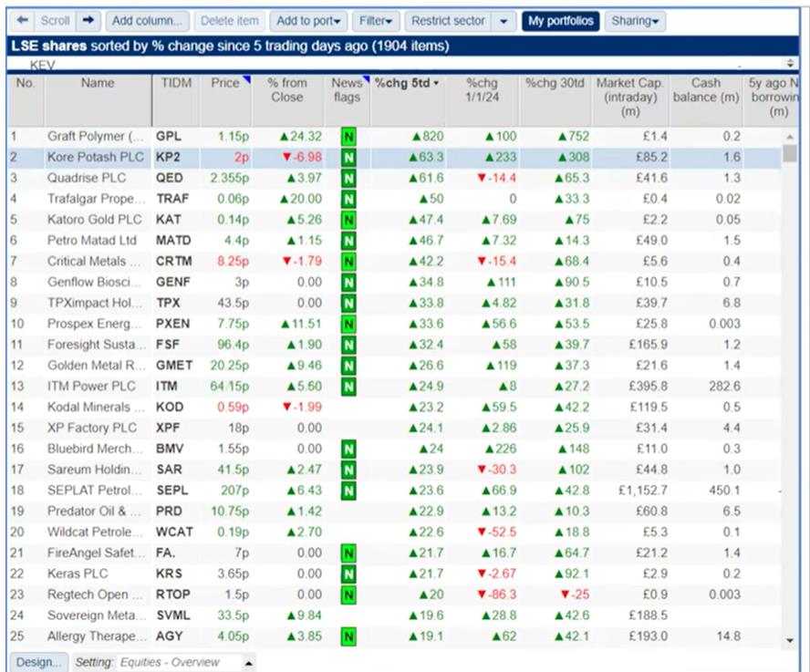This screenshot has width=810, height=672.
Task: Click the £1,152.7 market cap cell
Action: click(643, 491)
